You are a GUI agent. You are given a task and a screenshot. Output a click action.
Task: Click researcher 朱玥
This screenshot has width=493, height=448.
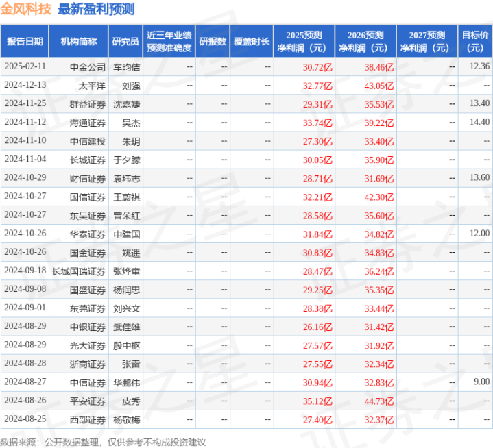tap(131, 141)
